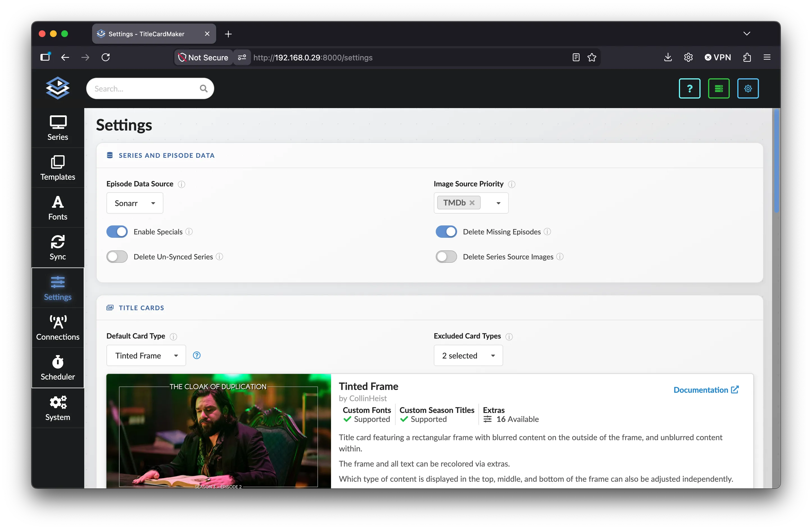
Task: Show info for Enable Specials
Action: click(189, 232)
